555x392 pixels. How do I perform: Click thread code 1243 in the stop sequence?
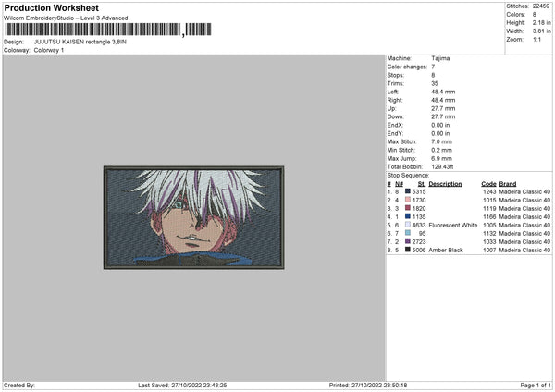[x=489, y=191]
